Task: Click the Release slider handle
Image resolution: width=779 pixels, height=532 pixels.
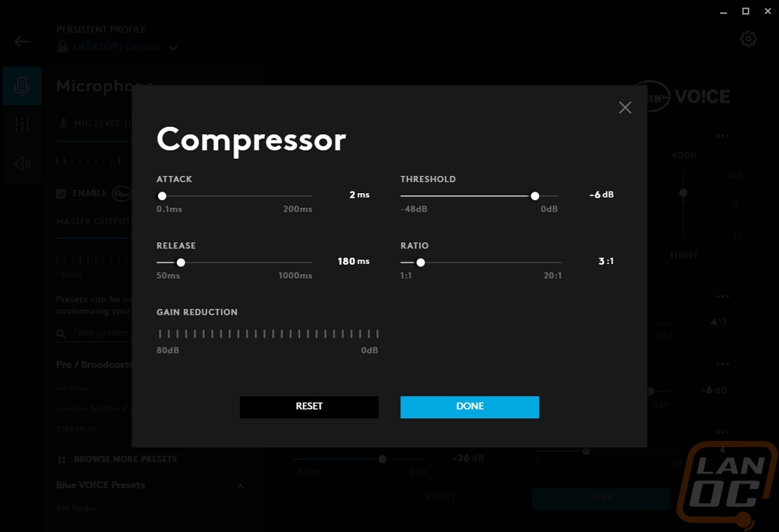Action: tap(181, 262)
